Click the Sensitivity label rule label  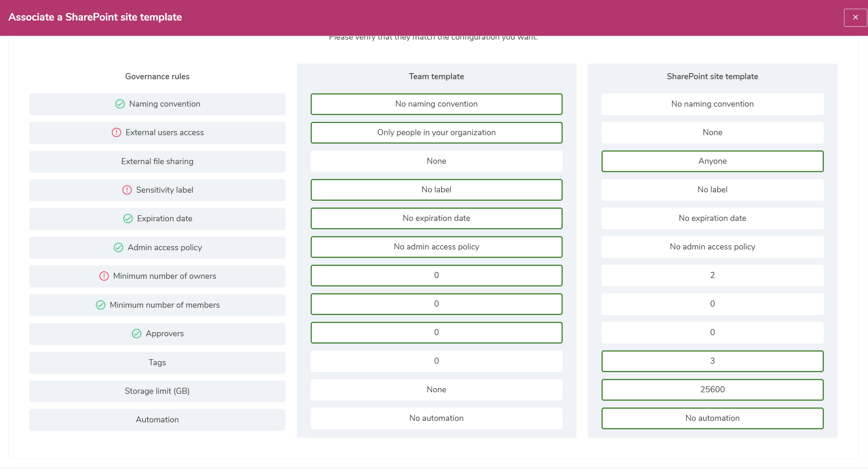(164, 190)
